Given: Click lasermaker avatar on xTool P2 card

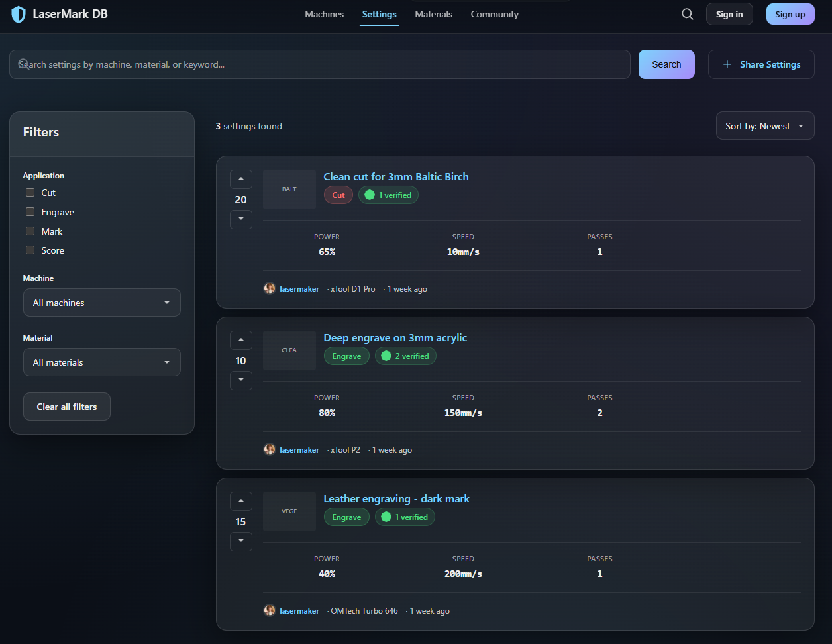Looking at the screenshot, I should [270, 450].
